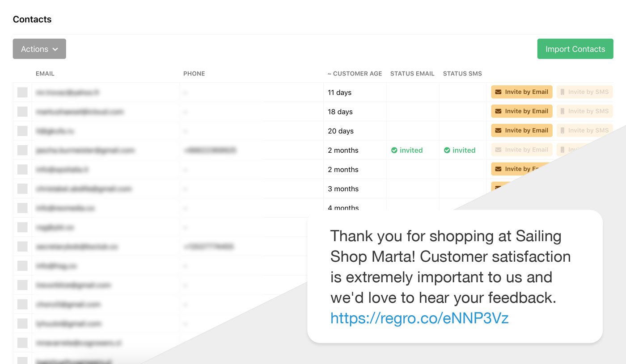This screenshot has height=364, width=626.
Task: Click the Email column header
Action: point(45,74)
